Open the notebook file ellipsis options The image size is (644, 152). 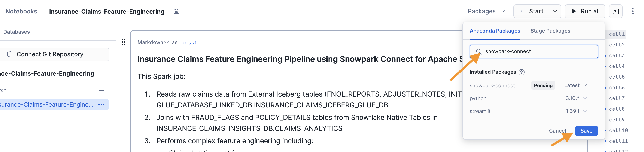tap(101, 104)
